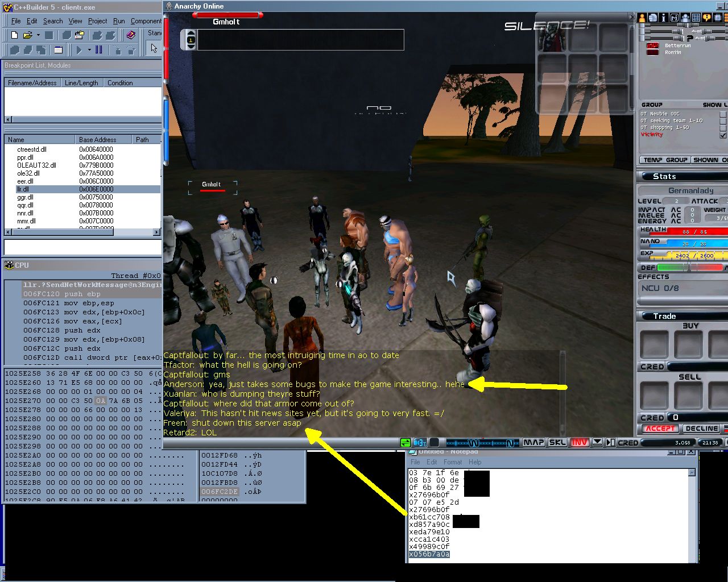This screenshot has height=582, width=728.
Task: Select the 'push ebp' disassembly line
Action: point(91,294)
